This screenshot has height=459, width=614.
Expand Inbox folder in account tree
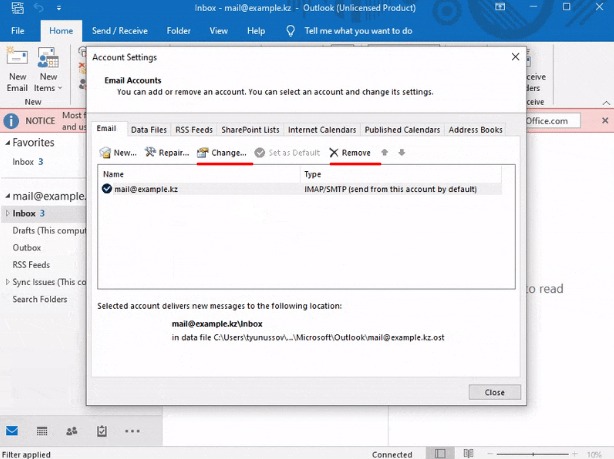coord(7,213)
